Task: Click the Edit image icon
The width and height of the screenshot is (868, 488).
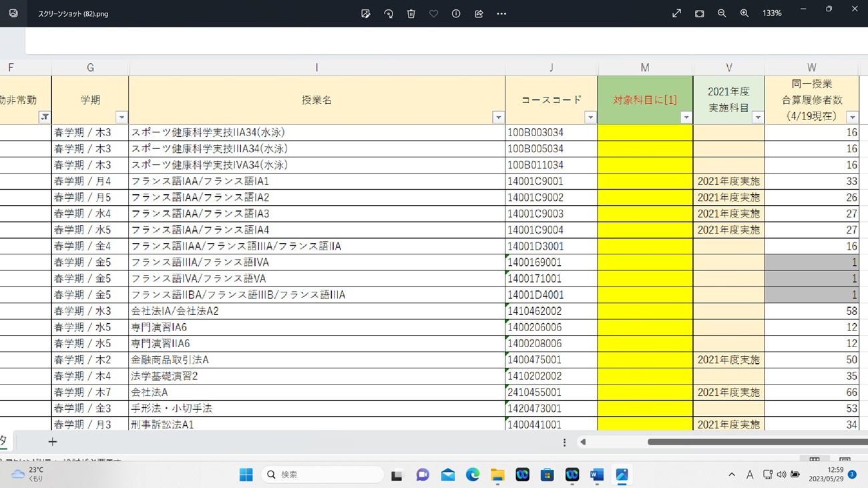Action: coord(365,13)
